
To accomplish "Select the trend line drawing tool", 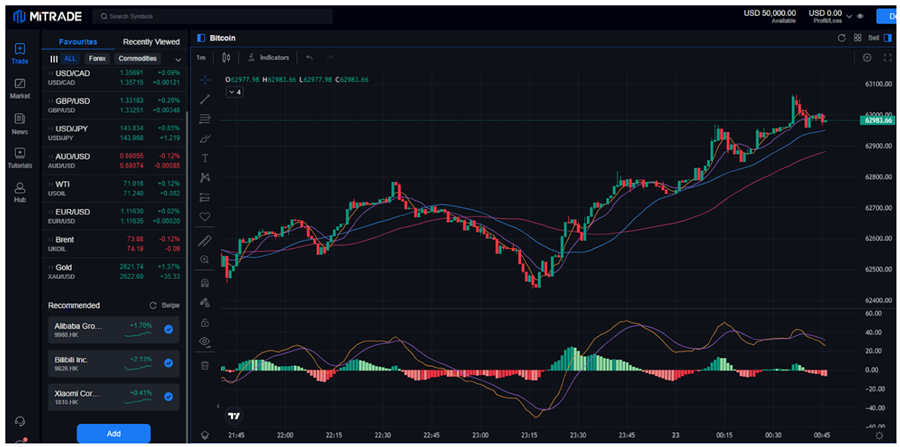I will pyautogui.click(x=205, y=99).
